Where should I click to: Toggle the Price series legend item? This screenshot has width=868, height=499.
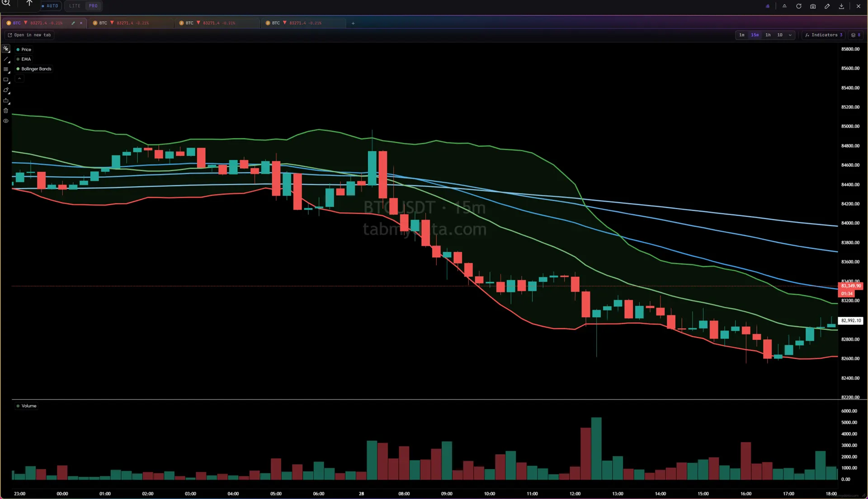[24, 50]
